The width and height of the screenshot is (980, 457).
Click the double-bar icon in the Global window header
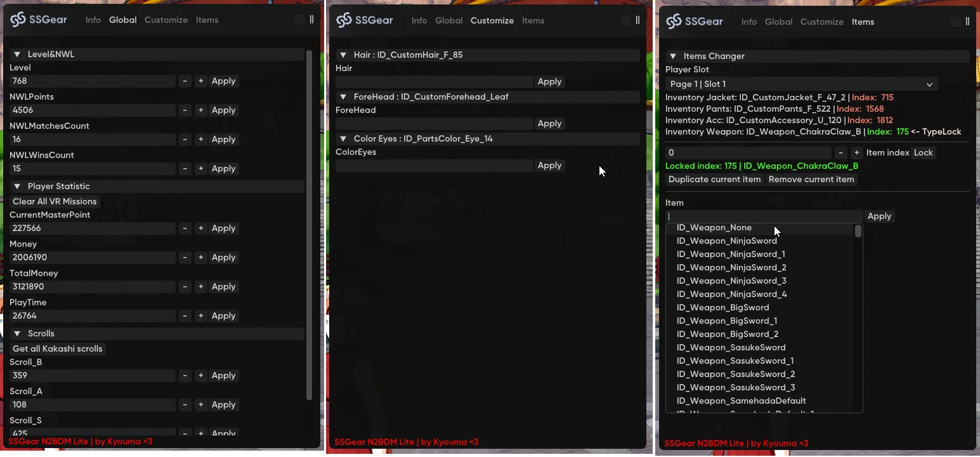tap(311, 20)
